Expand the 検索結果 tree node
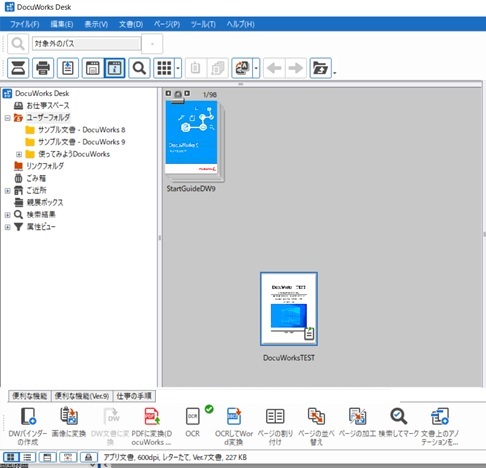The image size is (486, 468). [x=7, y=215]
